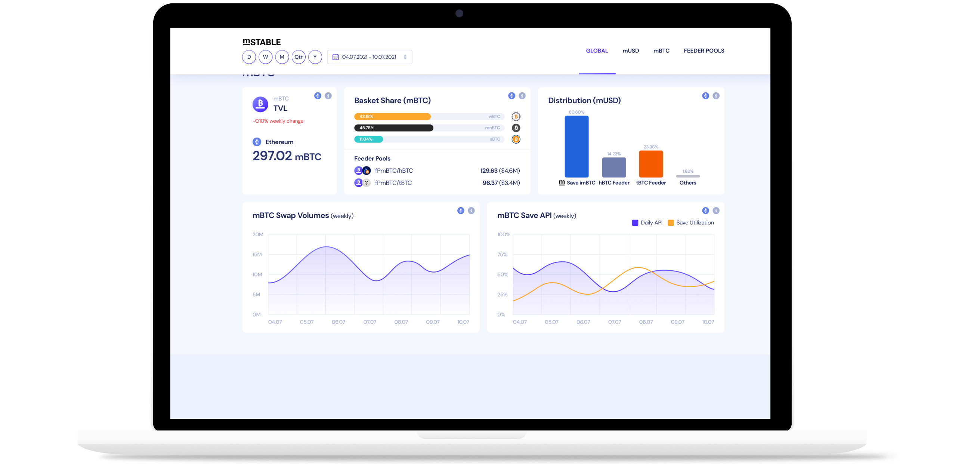Click the mStable logo
Image resolution: width=980 pixels, height=464 pixels.
[x=262, y=42]
